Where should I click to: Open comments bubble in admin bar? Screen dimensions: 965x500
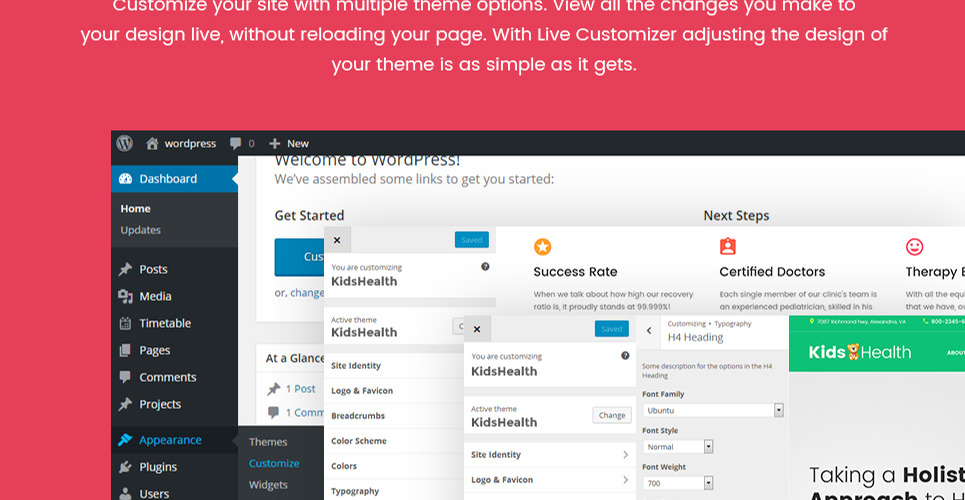236,143
